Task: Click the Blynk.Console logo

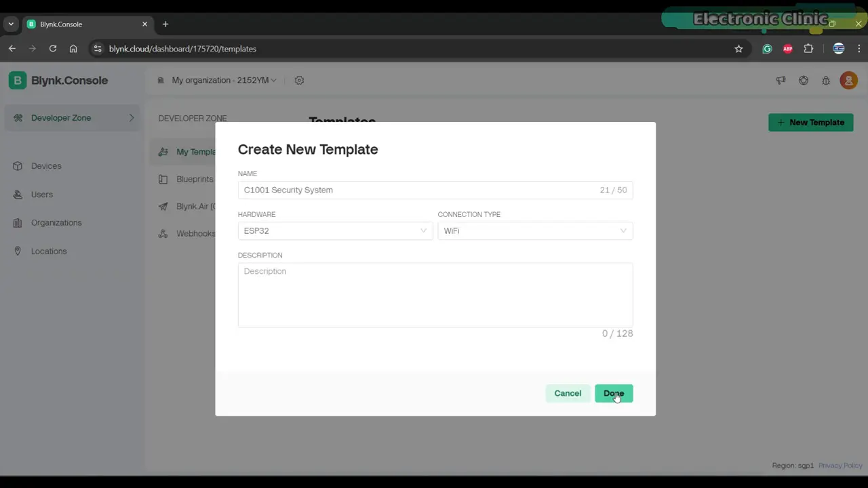Action: (x=58, y=80)
